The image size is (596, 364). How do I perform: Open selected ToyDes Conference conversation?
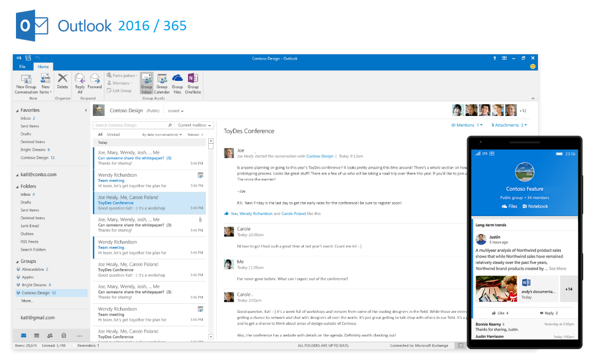coord(150,203)
